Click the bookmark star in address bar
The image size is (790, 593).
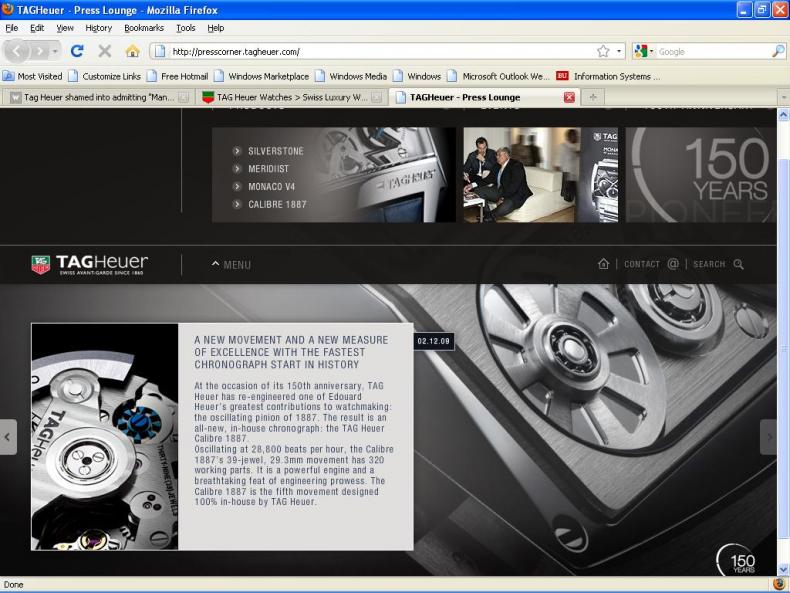click(603, 51)
